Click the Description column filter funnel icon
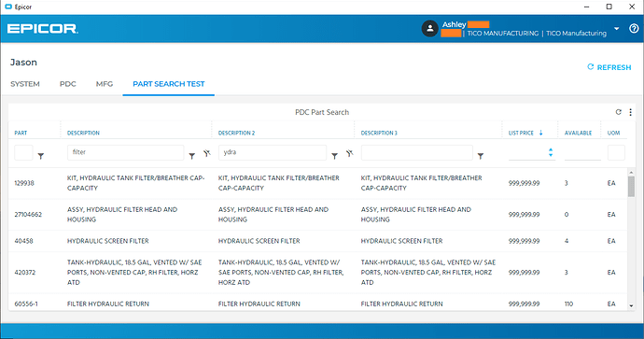Viewport: 644px width, 339px height. click(192, 156)
